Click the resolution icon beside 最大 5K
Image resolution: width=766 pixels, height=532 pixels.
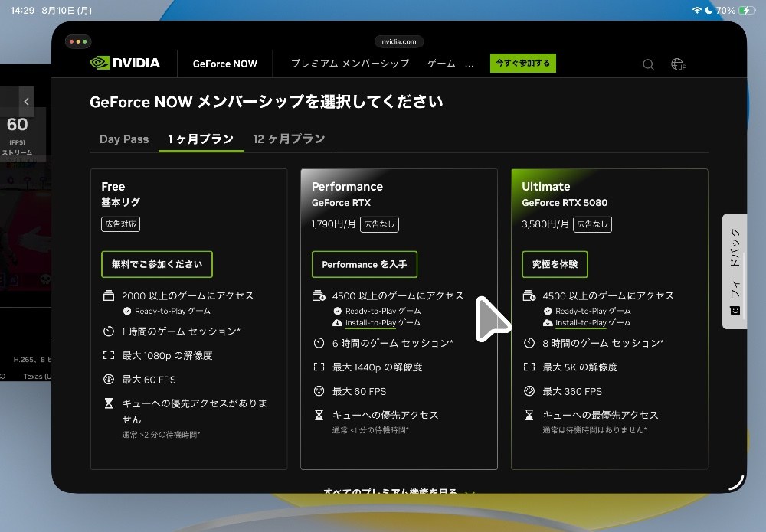tap(529, 367)
